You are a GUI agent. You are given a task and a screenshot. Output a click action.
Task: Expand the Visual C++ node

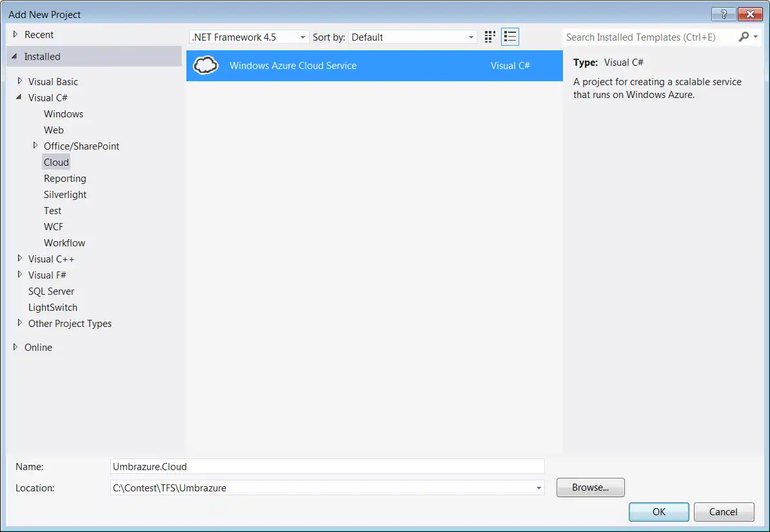(19, 258)
